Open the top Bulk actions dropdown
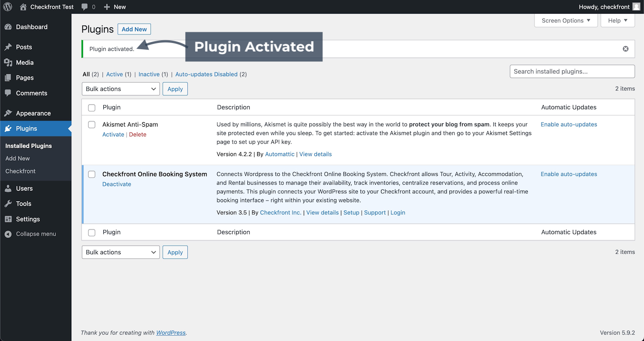This screenshot has height=341, width=644. click(x=121, y=89)
